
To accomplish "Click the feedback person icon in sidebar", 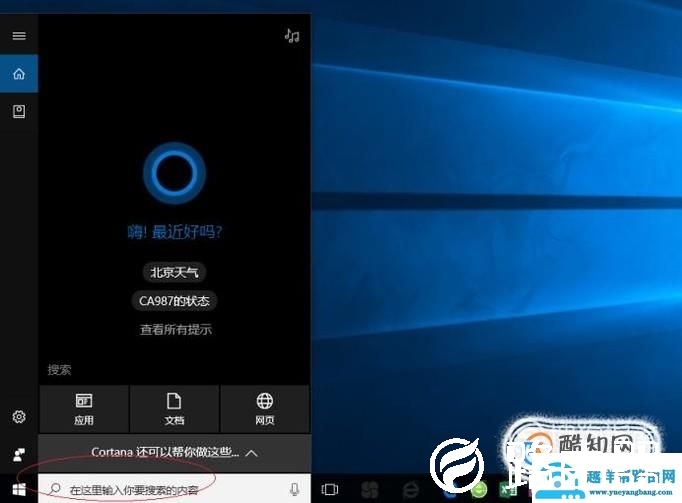I will coord(18,454).
